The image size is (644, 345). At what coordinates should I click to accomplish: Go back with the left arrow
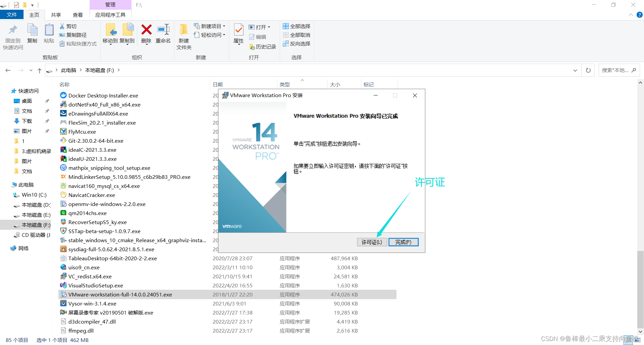[8, 70]
